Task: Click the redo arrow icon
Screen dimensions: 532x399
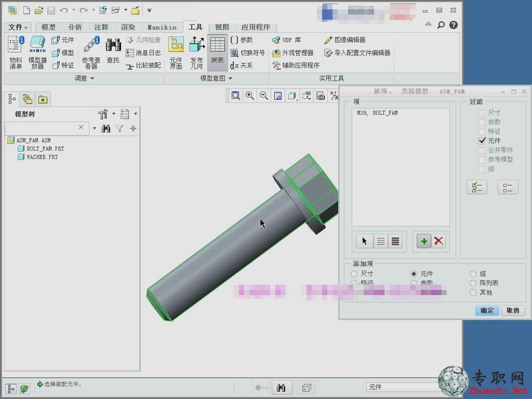Action: click(x=84, y=10)
